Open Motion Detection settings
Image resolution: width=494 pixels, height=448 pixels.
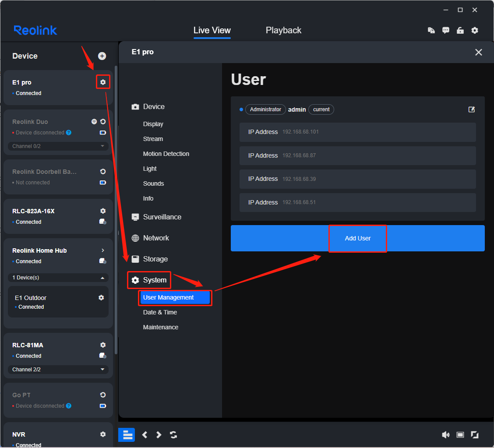[166, 154]
